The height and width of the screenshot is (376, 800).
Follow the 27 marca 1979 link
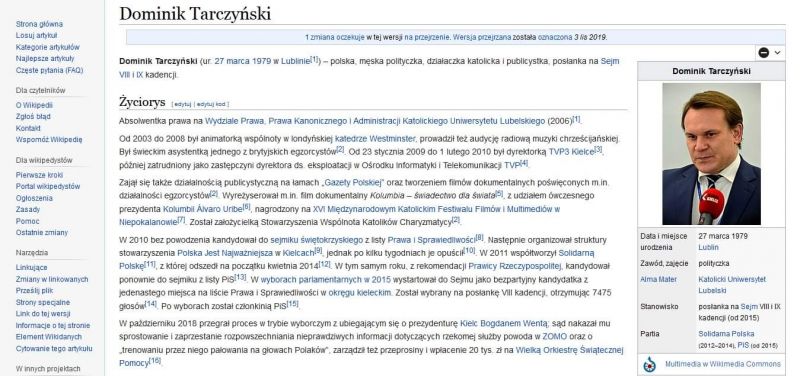242,61
